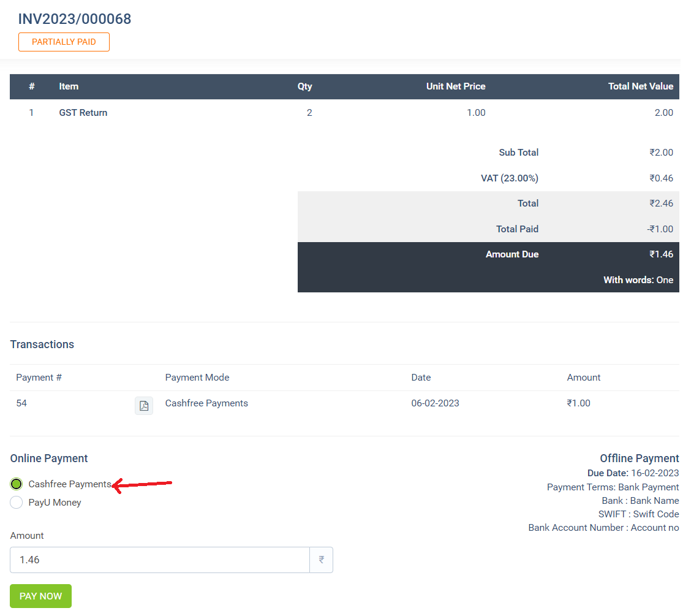Click the Transactions section heading
Viewport: 683px width, 616px height.
pos(42,344)
